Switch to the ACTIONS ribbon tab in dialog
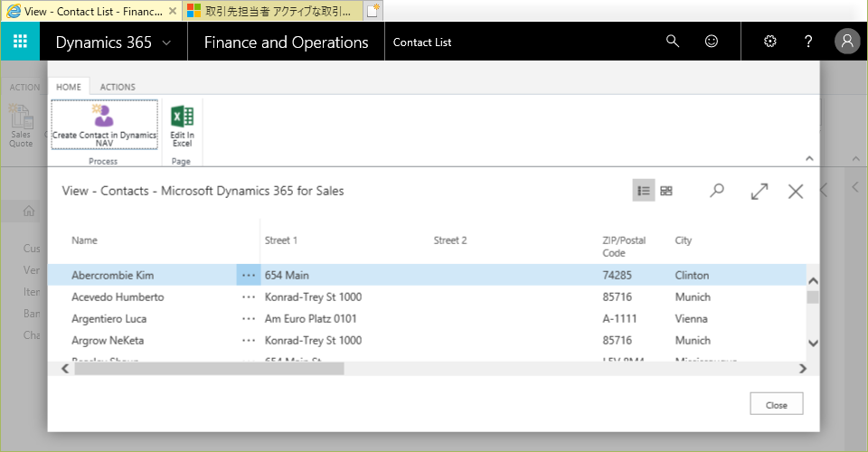The height and width of the screenshot is (452, 868). [118, 87]
